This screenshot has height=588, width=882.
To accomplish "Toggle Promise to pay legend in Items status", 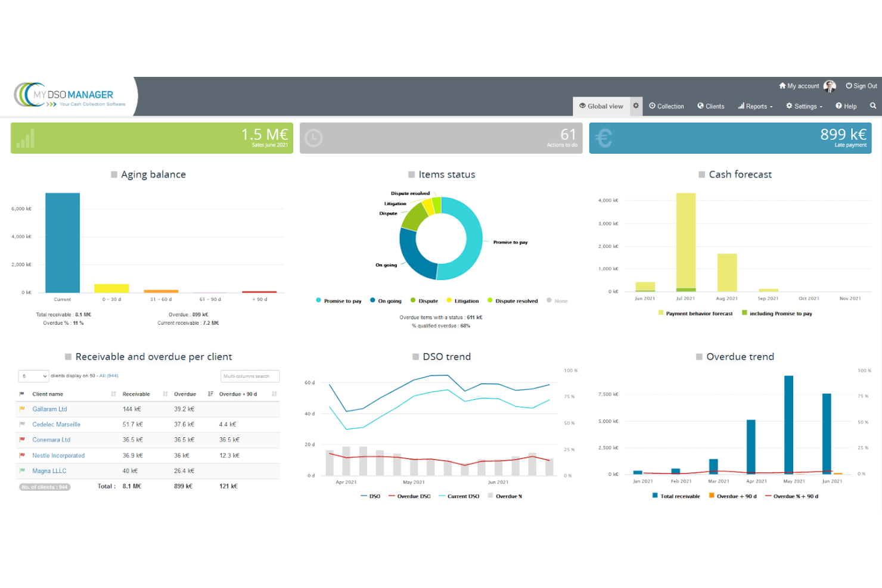I will (338, 301).
